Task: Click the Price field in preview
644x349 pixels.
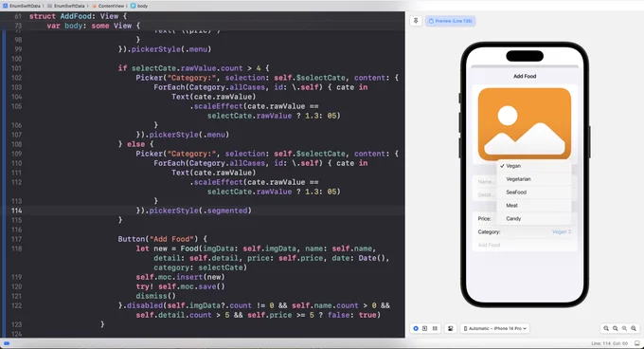Action: pyautogui.click(x=484, y=219)
